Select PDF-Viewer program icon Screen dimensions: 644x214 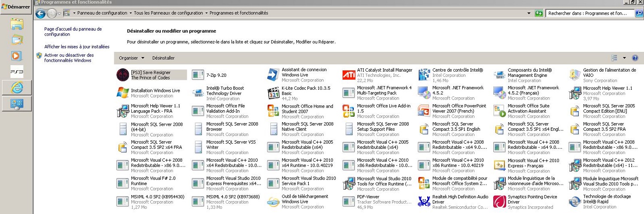click(x=349, y=201)
